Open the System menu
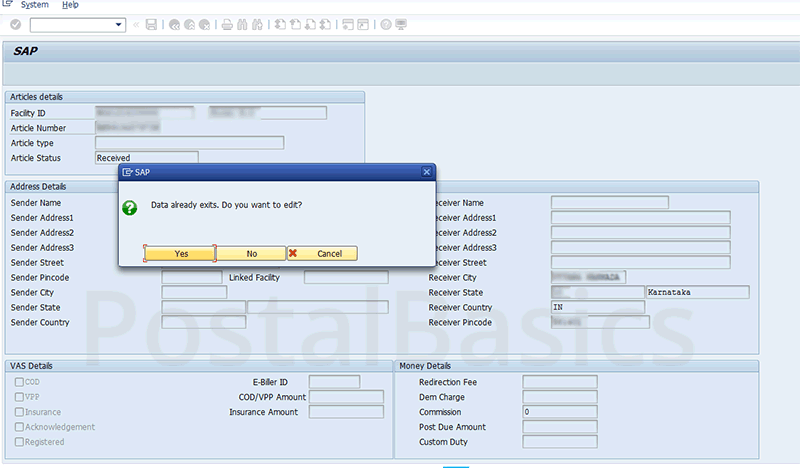Screen dimensions: 800x468 (34, 5)
